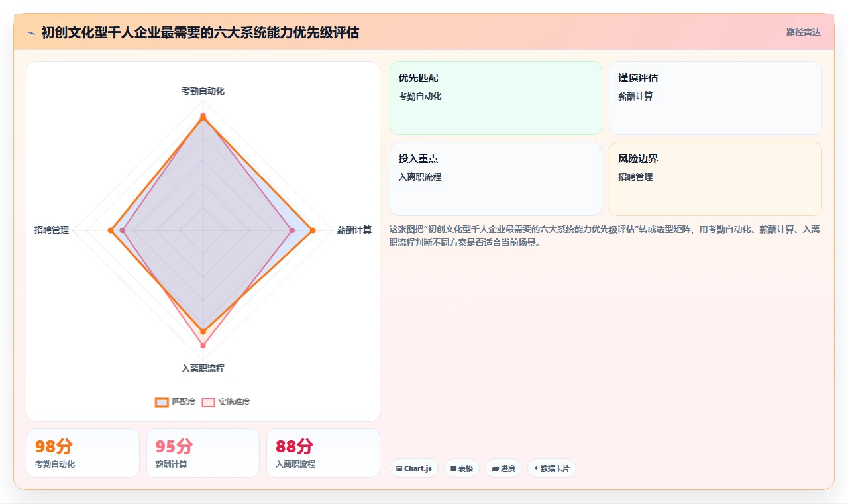Click the pink data point near 入离职流程
The width and height of the screenshot is (848, 504).
coord(203,346)
